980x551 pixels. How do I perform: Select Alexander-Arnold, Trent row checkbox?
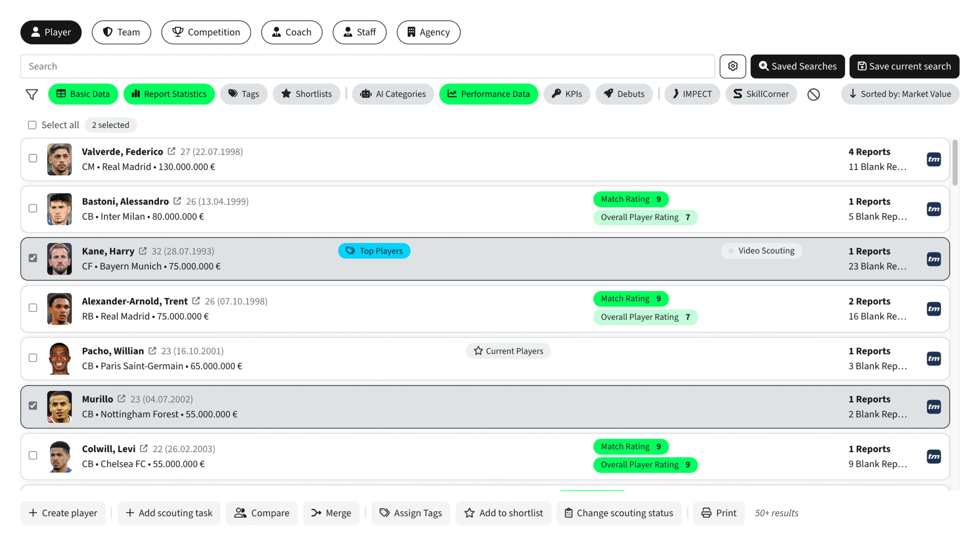tap(33, 308)
